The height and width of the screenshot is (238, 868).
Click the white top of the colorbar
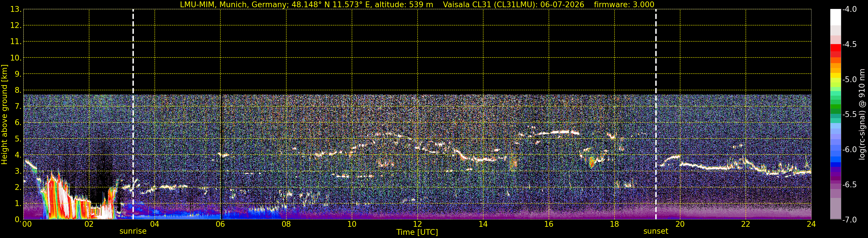[836, 17]
